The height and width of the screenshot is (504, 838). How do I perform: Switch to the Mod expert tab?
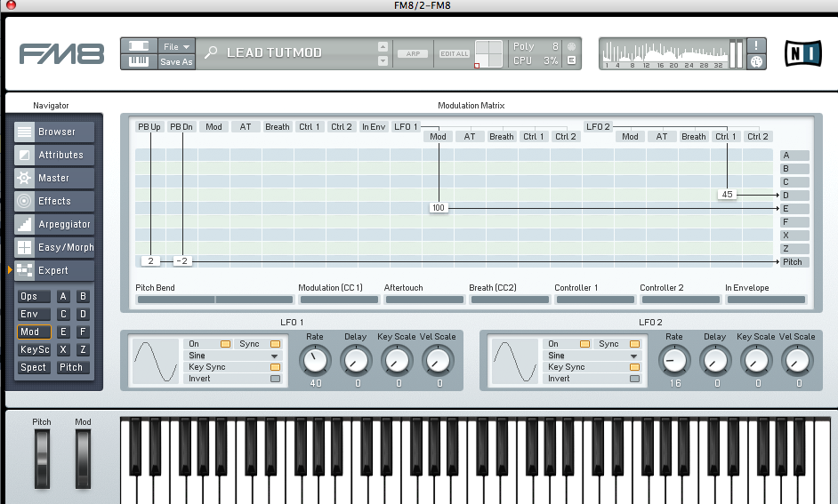click(34, 332)
